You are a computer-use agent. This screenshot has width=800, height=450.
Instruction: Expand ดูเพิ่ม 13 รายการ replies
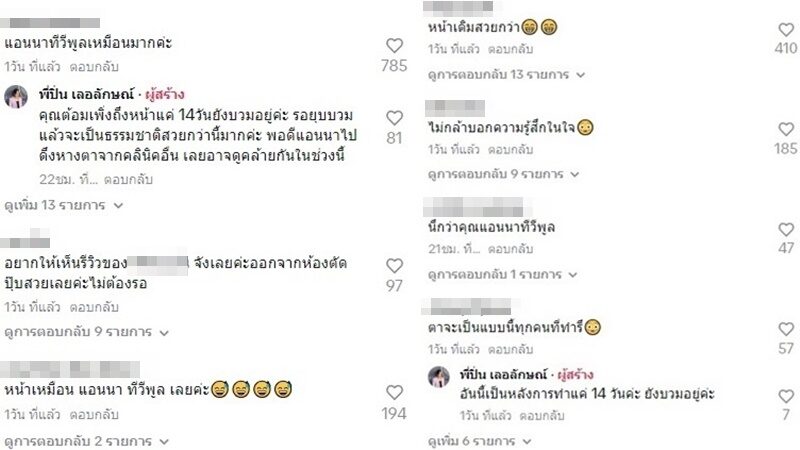click(x=63, y=205)
